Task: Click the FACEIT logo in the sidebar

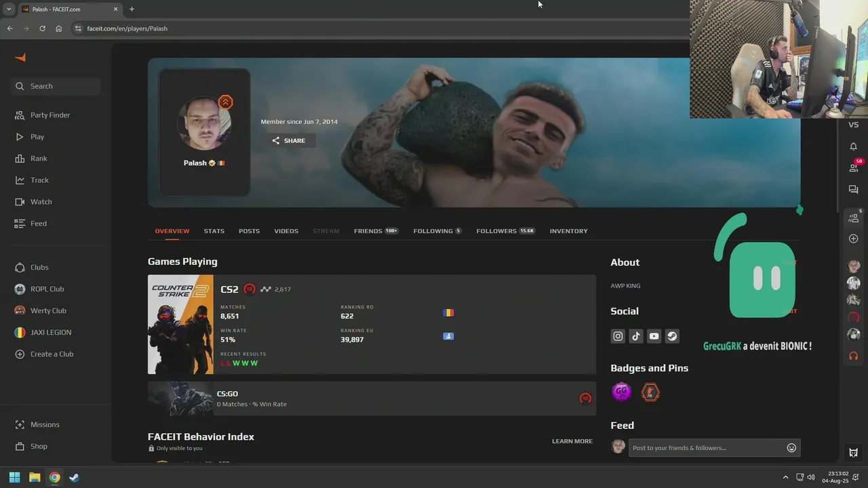Action: (x=20, y=58)
